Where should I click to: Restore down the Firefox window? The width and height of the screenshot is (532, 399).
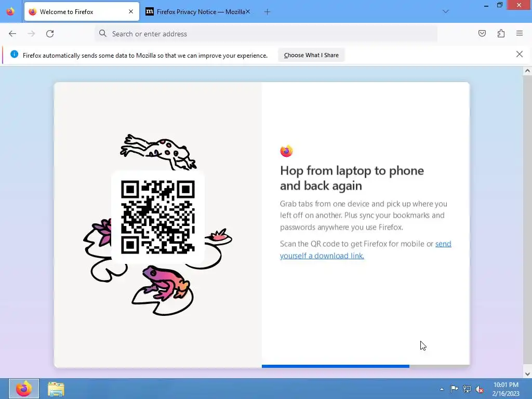click(499, 5)
